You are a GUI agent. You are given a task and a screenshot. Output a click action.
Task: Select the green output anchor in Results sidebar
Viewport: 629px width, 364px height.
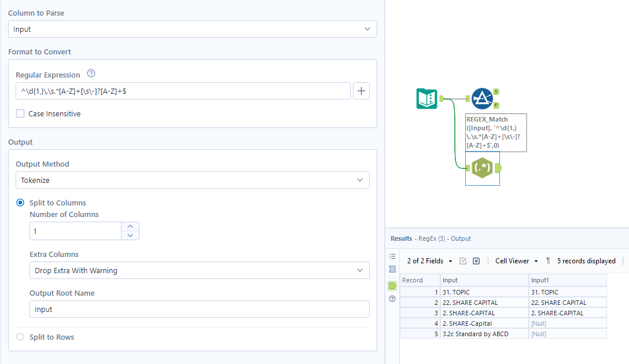[392, 285]
